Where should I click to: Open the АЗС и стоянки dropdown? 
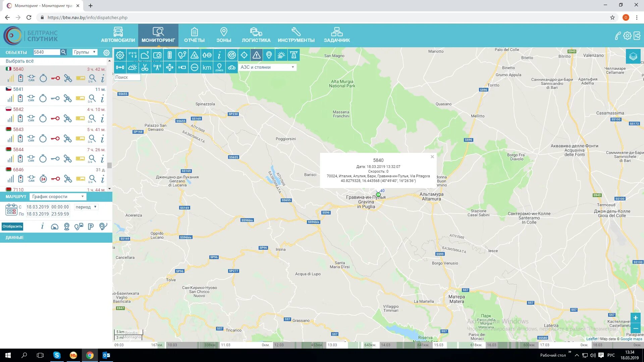pos(267,67)
